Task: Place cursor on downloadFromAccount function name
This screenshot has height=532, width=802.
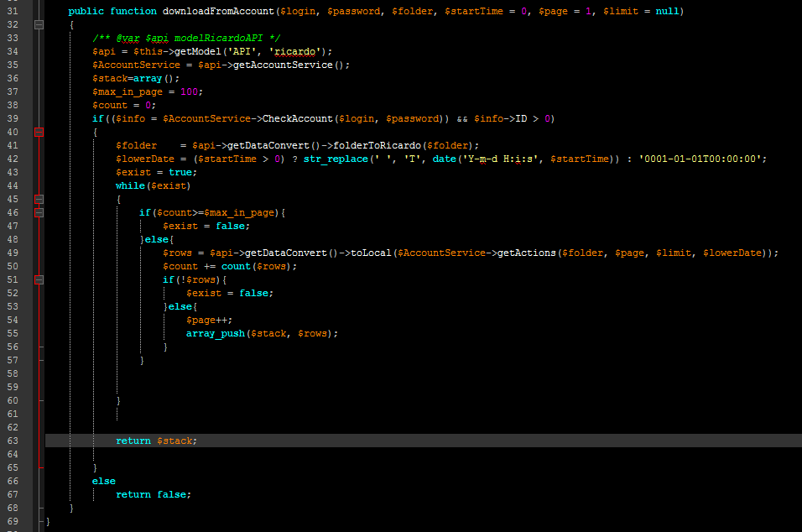Action: tap(218, 11)
